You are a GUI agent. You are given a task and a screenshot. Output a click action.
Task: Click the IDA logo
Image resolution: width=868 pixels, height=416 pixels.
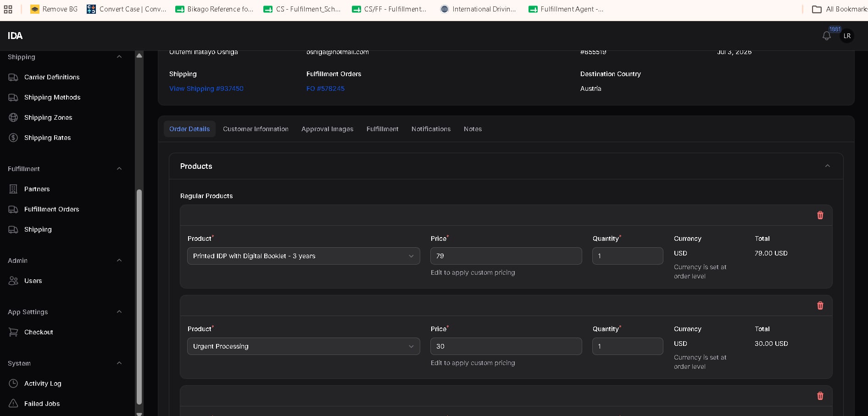pos(15,36)
